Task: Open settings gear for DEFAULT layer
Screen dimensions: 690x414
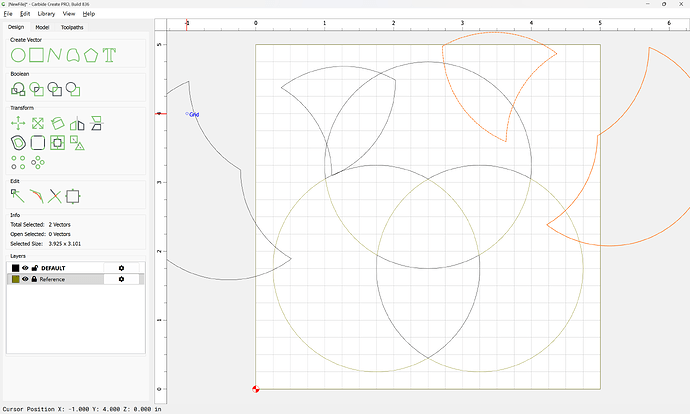Action: click(121, 268)
